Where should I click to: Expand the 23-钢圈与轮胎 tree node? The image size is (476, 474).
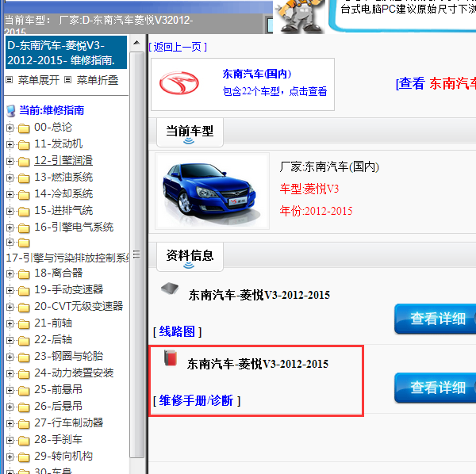click(x=10, y=357)
